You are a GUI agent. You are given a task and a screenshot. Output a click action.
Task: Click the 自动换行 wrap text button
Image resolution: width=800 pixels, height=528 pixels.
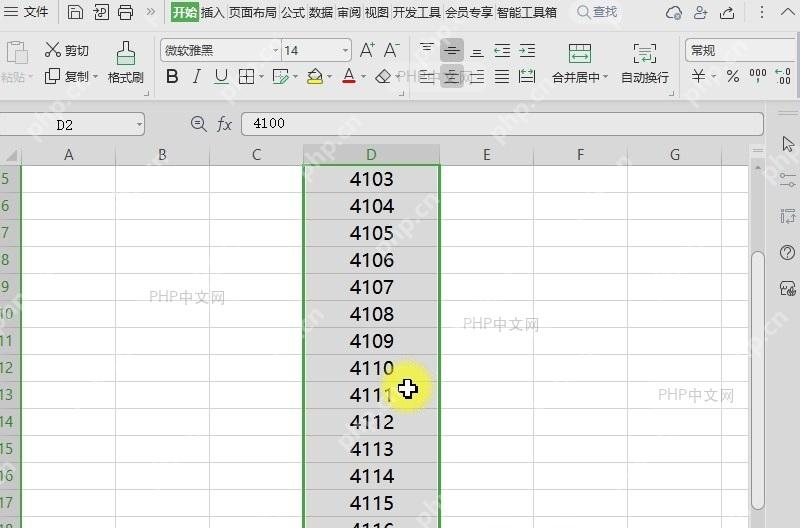(x=645, y=63)
